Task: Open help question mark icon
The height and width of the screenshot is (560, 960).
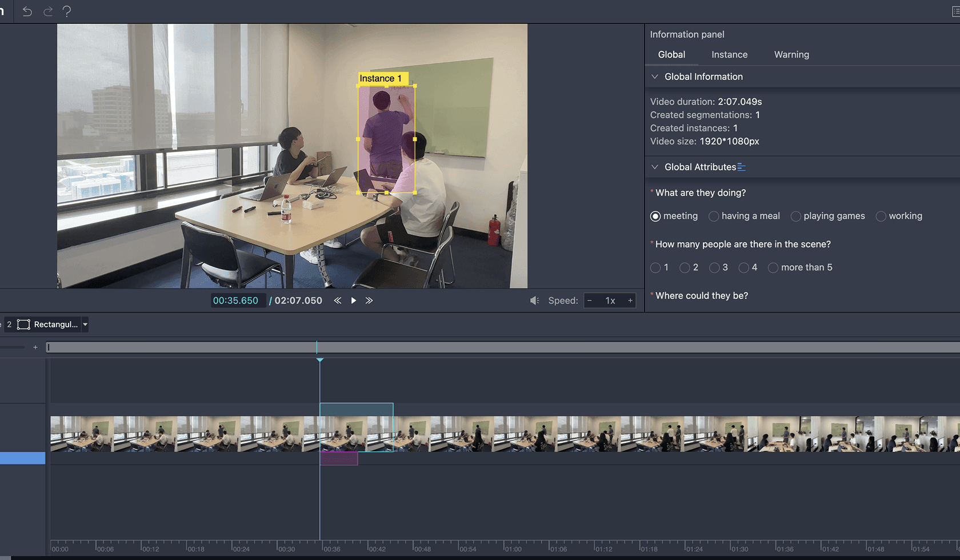Action: [67, 11]
